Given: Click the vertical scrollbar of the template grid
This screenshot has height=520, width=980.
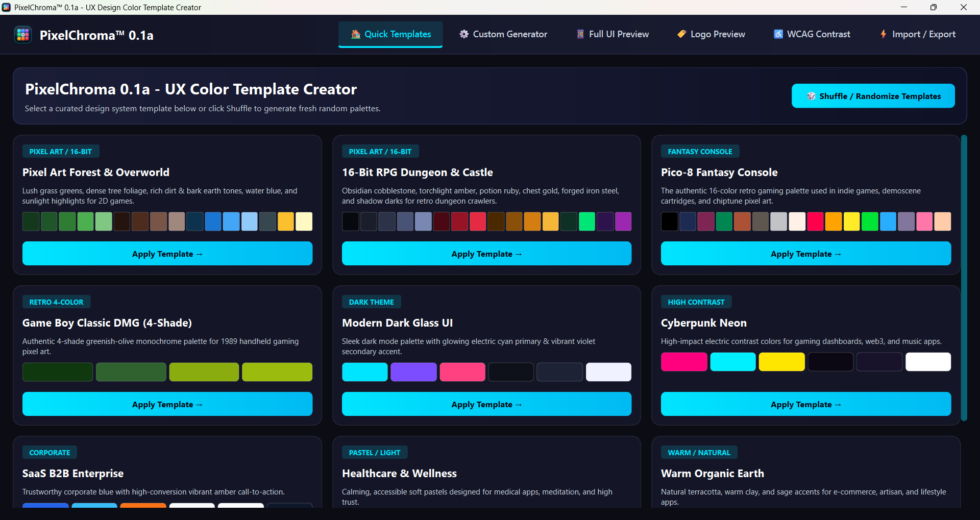Looking at the screenshot, I should pyautogui.click(x=964, y=278).
